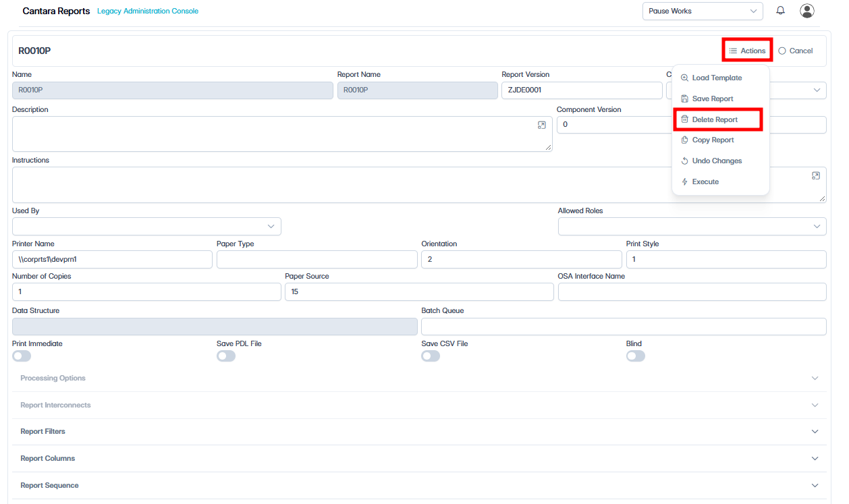Focus the Printer Name input field
The image size is (849, 504).
click(x=112, y=259)
